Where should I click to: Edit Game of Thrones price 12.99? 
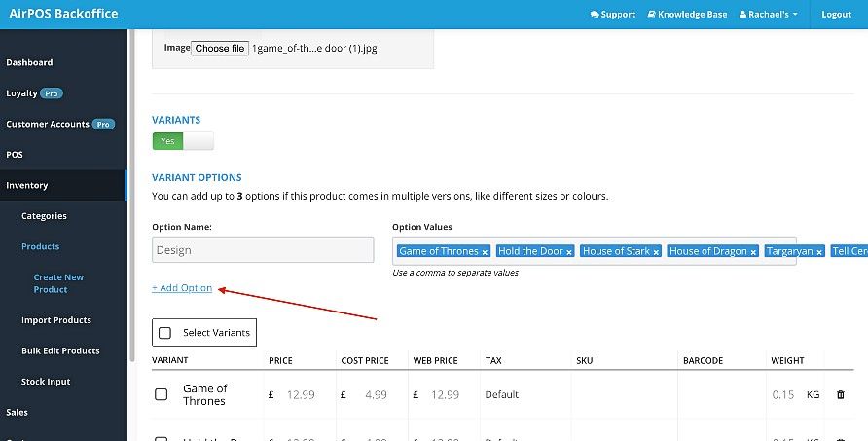(x=301, y=395)
